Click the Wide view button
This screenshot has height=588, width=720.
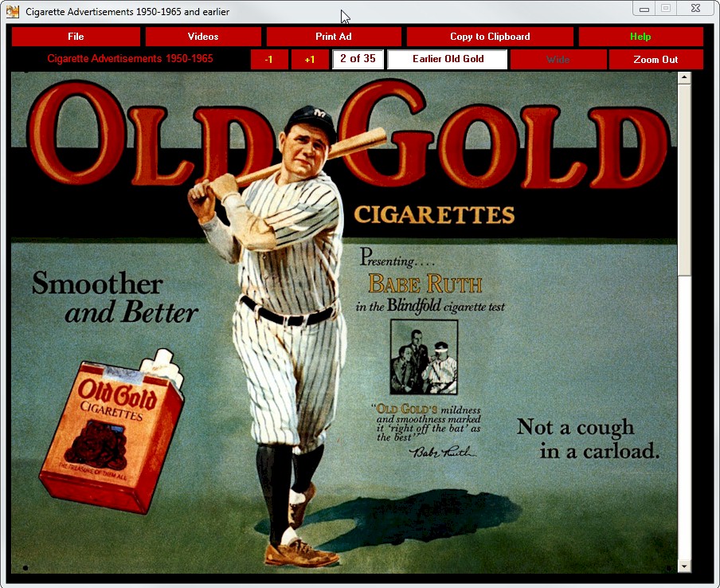click(x=558, y=59)
